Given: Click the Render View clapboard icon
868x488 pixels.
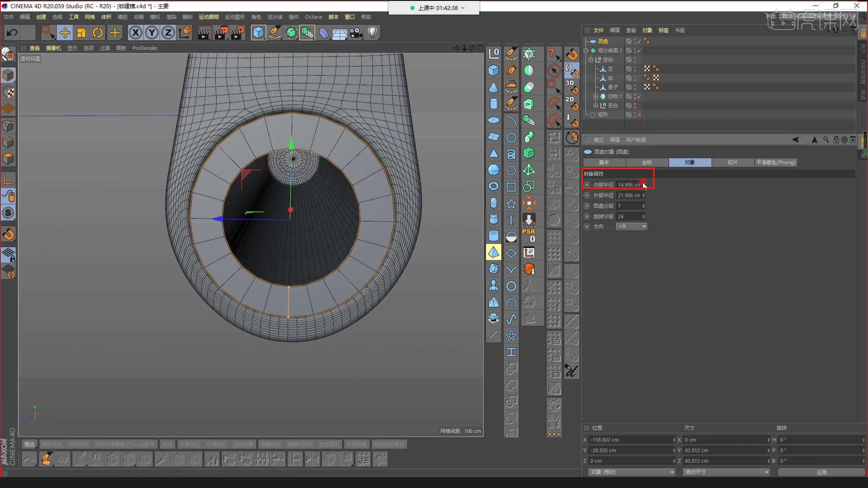Looking at the screenshot, I should [x=204, y=33].
